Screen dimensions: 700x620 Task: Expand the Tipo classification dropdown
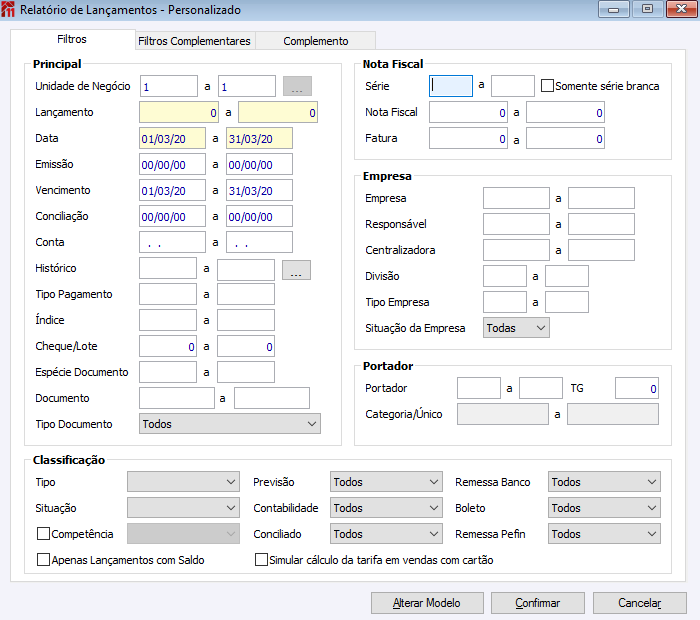pos(183,482)
